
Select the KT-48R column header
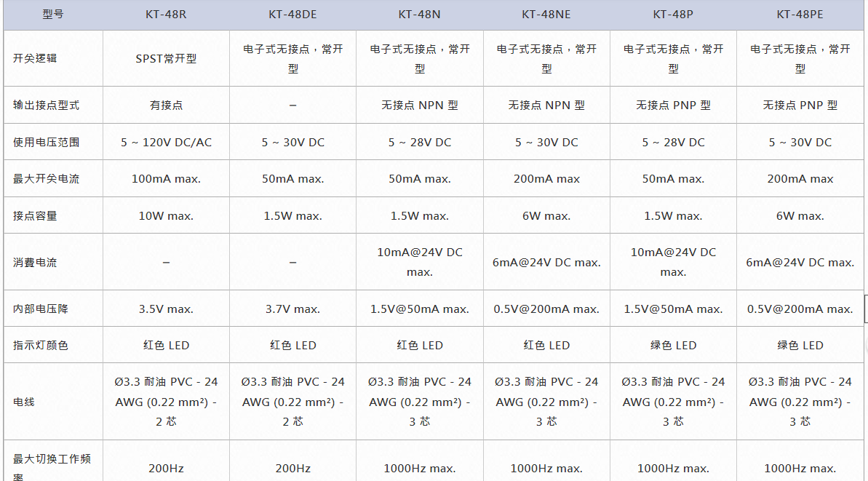(166, 15)
